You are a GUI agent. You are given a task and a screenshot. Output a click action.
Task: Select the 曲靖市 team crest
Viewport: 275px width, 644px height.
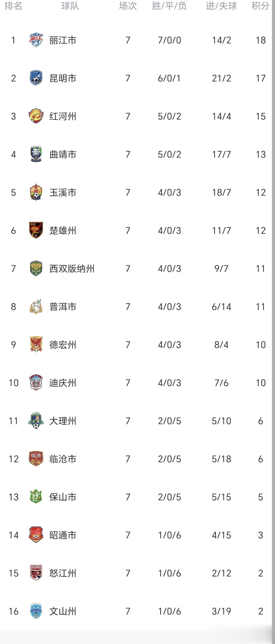[x=36, y=154]
